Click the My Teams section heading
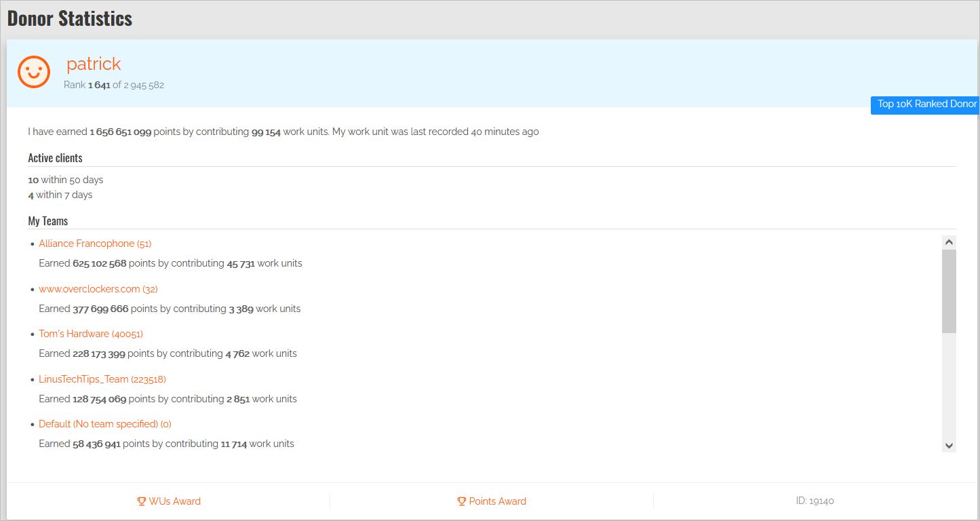 (x=48, y=221)
